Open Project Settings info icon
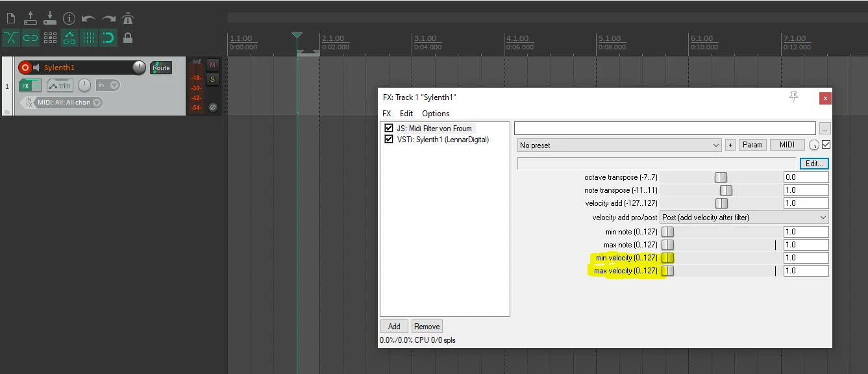868x374 pixels. pos(69,18)
